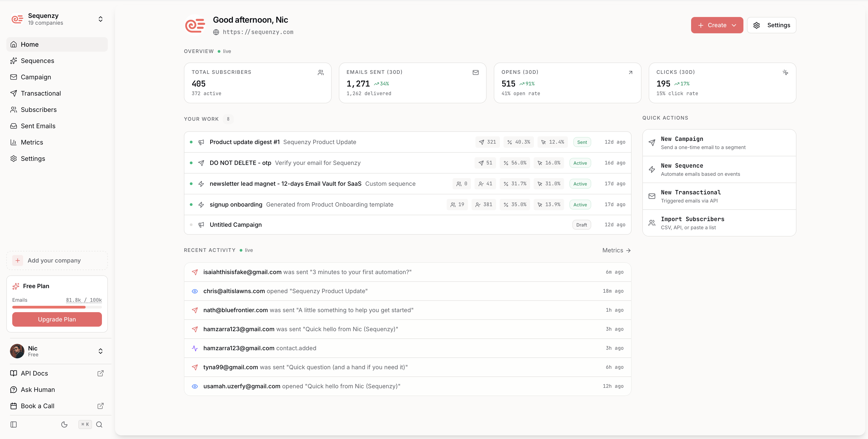The image size is (868, 439).
Task: Open the Settings gear button at top right
Action: coord(771,25)
